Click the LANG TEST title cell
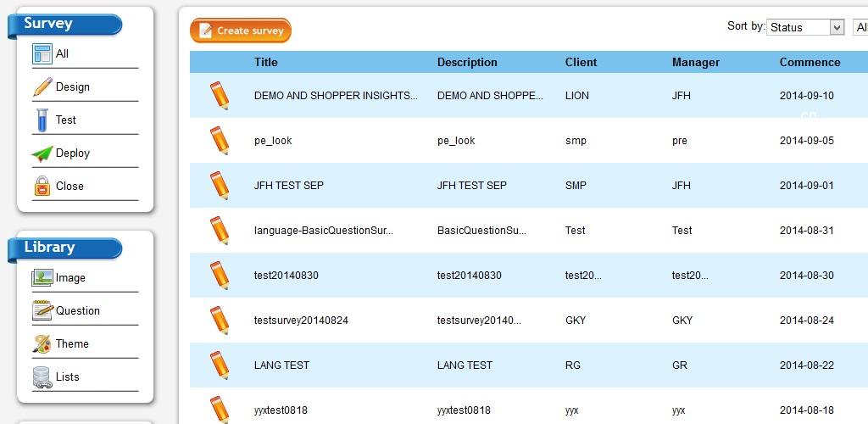 pyautogui.click(x=281, y=365)
